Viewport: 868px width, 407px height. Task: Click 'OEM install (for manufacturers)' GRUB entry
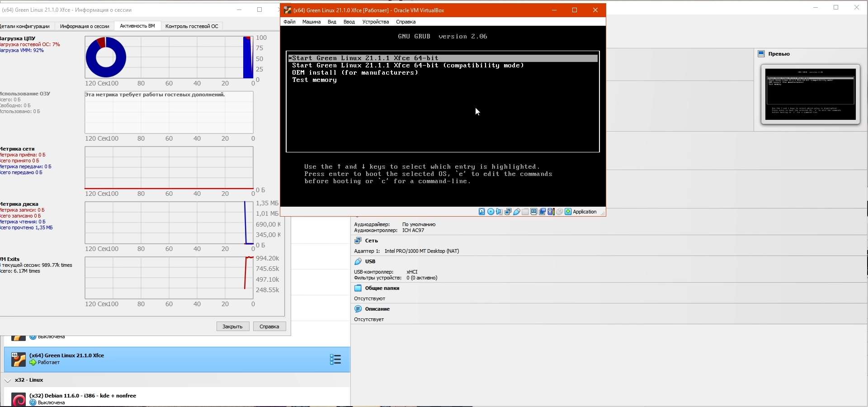point(355,73)
